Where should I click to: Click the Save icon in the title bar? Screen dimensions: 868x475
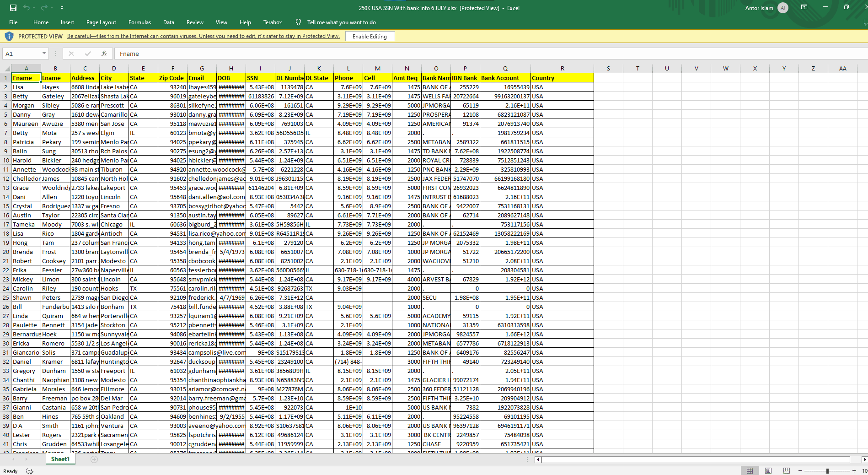click(13, 8)
